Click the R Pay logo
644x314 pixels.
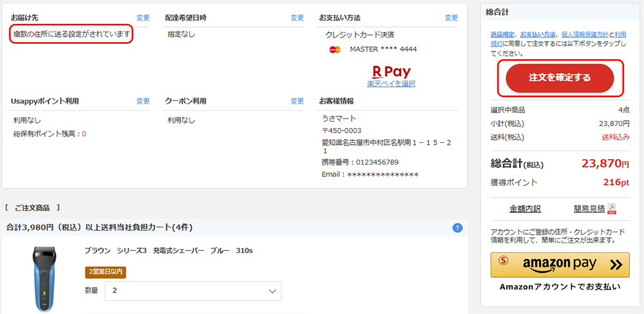[392, 72]
